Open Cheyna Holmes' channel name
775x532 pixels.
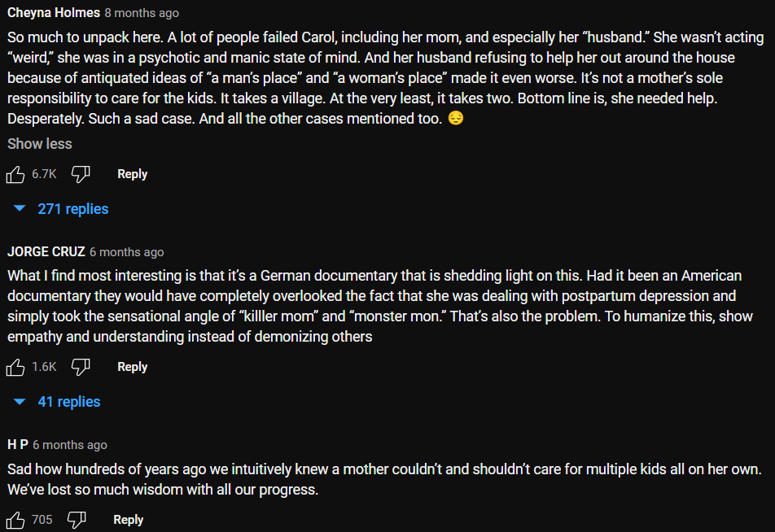(54, 13)
